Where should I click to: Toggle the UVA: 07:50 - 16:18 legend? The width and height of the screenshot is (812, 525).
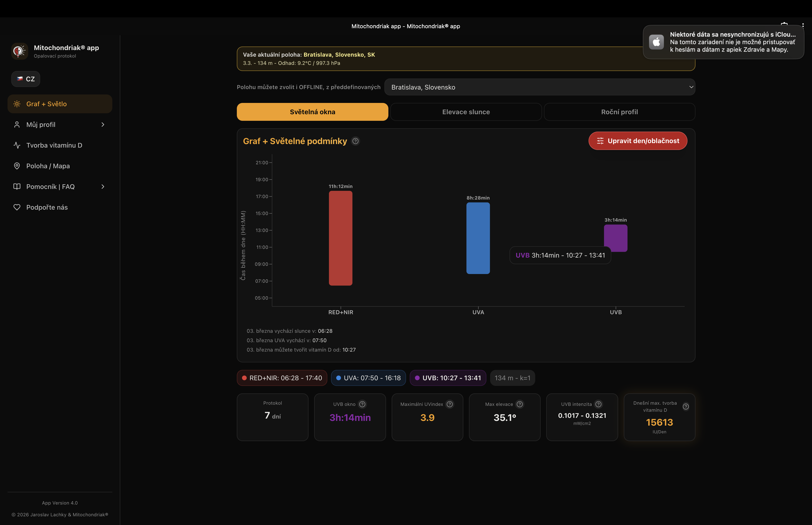[368, 378]
